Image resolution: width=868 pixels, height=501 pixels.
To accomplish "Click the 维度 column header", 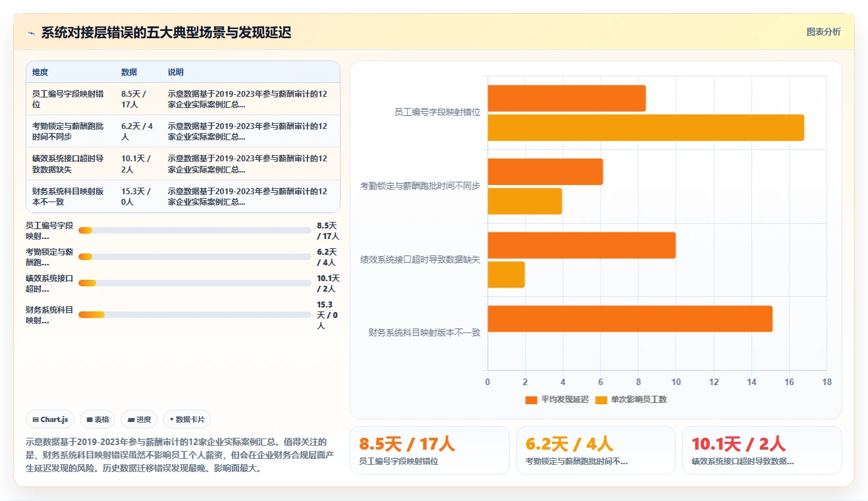I will (x=40, y=72).
